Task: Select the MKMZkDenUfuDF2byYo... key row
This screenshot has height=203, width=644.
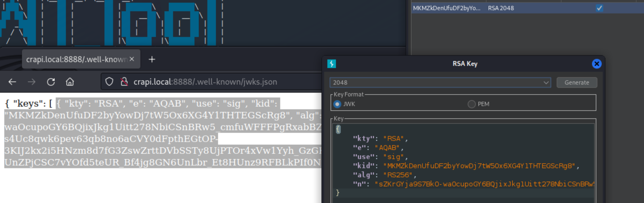Action: pos(446,8)
